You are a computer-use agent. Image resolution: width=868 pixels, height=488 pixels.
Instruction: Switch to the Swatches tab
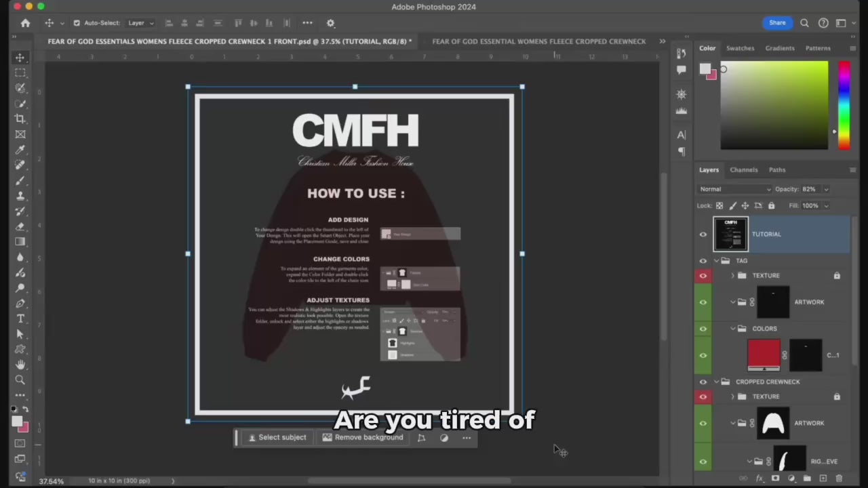click(x=741, y=48)
